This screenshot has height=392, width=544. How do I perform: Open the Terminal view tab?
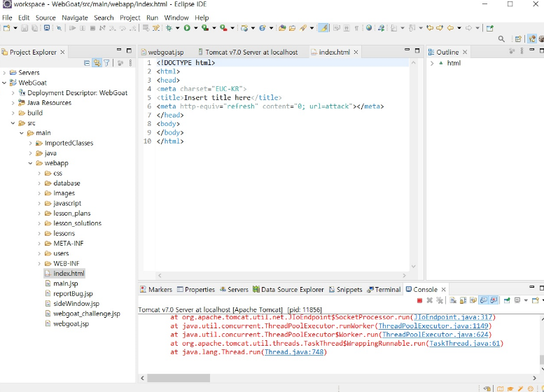point(384,289)
